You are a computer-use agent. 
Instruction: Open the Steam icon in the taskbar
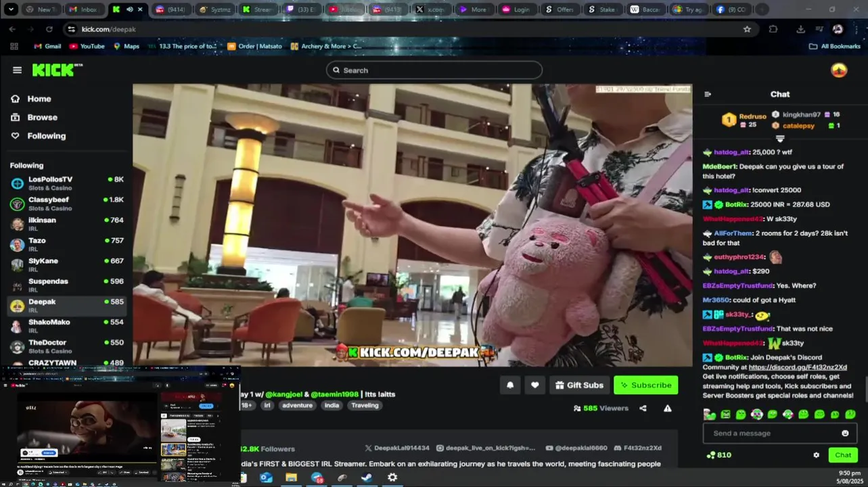[366, 478]
